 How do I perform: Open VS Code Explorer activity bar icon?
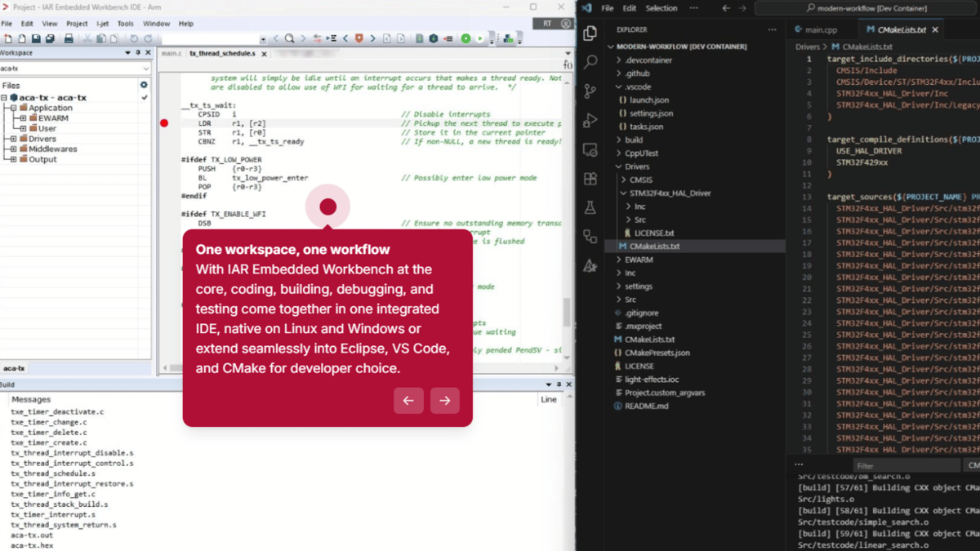click(x=590, y=34)
